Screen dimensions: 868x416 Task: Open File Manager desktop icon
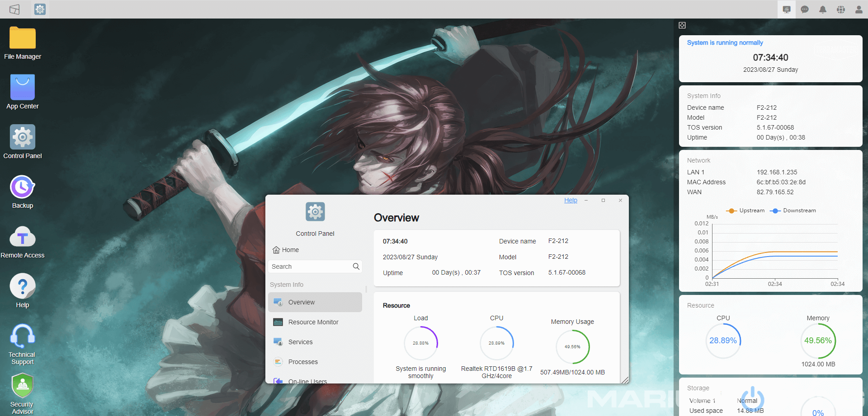(x=23, y=38)
